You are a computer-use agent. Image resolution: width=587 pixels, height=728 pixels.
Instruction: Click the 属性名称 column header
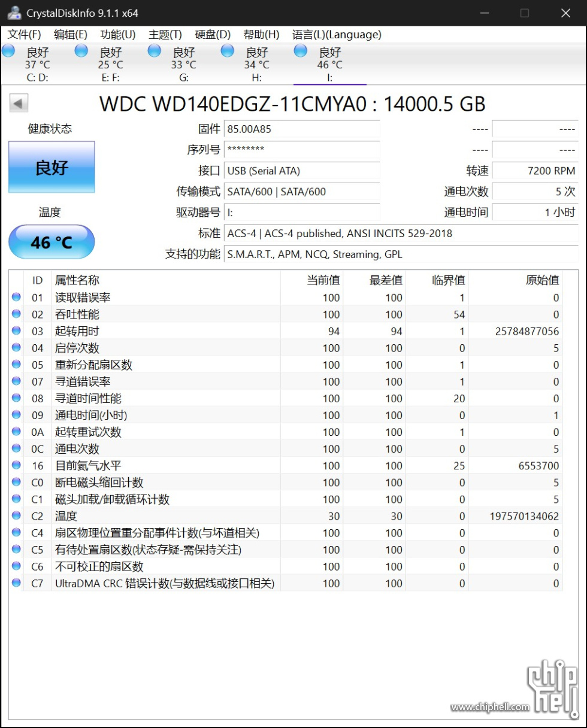pyautogui.click(x=77, y=280)
